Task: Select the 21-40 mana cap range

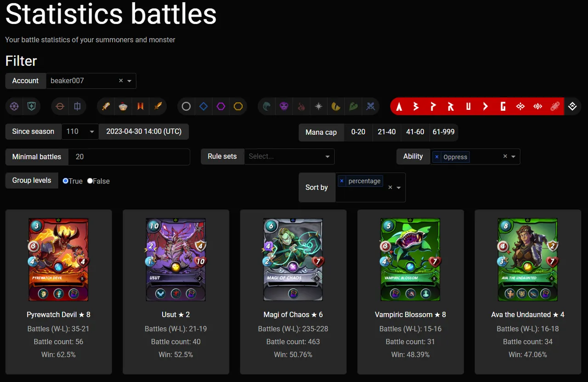Action: click(387, 132)
